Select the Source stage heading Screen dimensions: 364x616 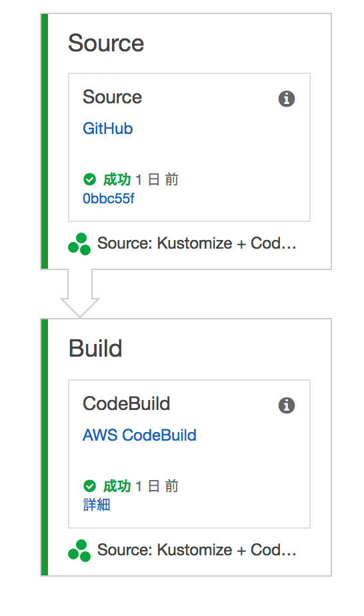coord(106,43)
